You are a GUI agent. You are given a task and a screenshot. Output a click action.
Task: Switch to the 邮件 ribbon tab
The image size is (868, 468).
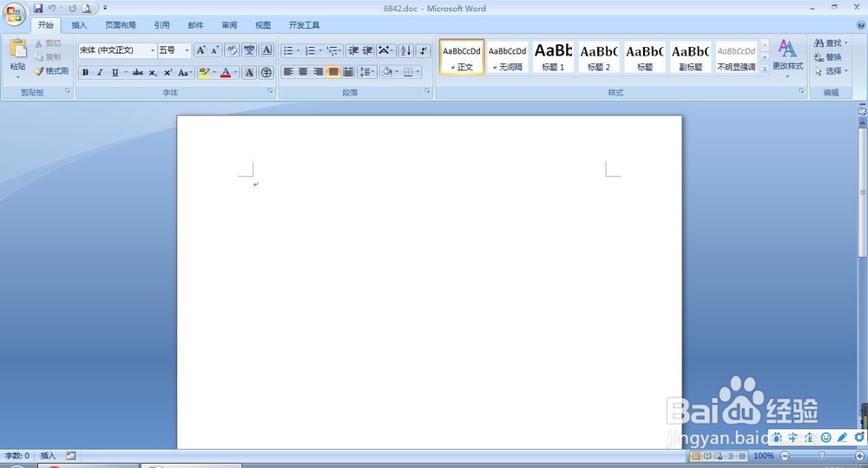pyautogui.click(x=195, y=25)
